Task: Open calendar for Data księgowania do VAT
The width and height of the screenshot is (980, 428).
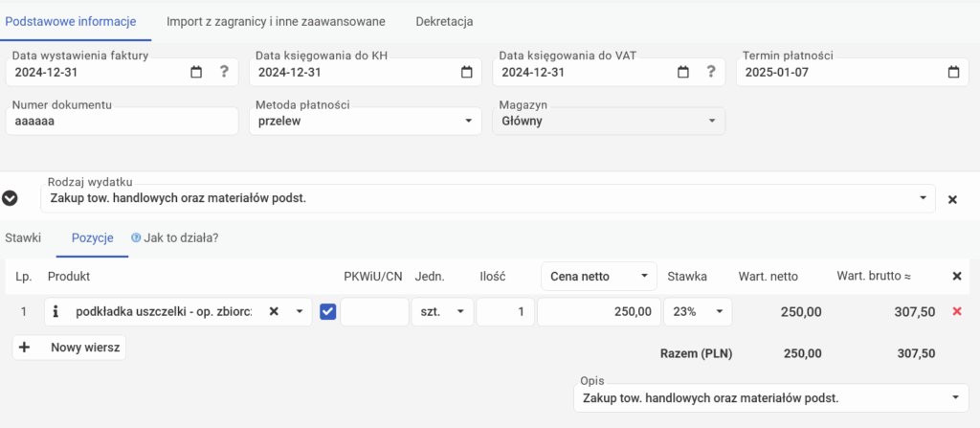Action: coord(682,72)
